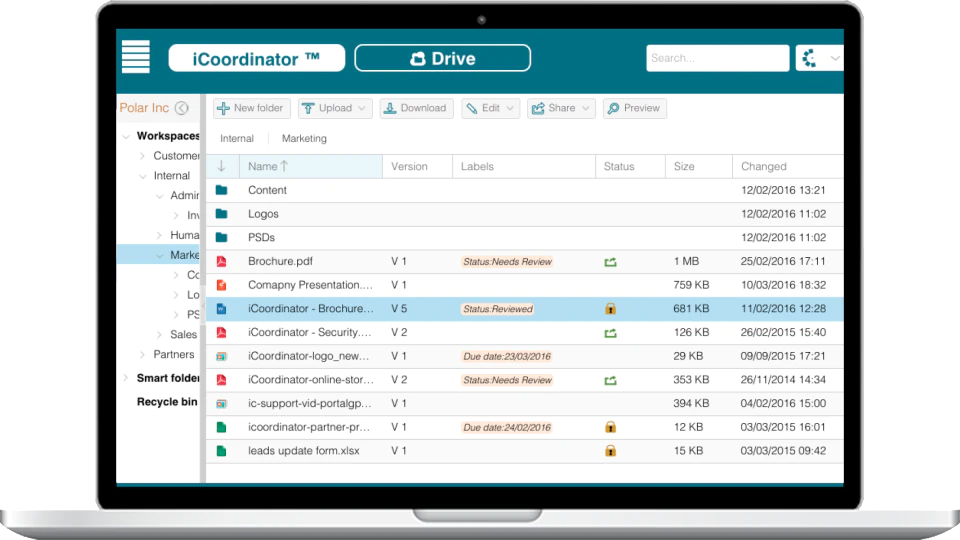
Task: Click iCoordinator-online-stor PDF icon
Action: coord(222,380)
